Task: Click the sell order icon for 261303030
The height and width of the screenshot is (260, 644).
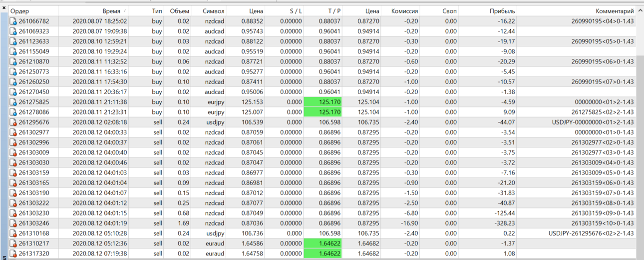Action: pos(13,162)
